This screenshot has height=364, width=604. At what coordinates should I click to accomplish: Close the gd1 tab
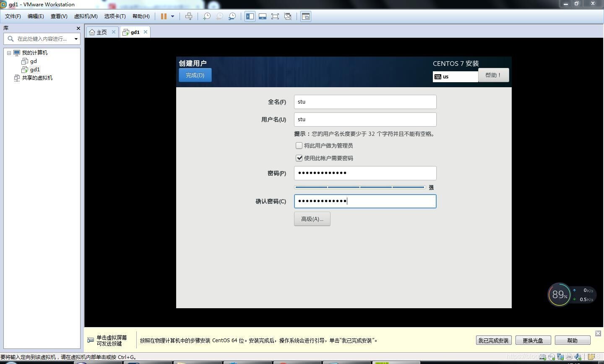[x=146, y=32]
